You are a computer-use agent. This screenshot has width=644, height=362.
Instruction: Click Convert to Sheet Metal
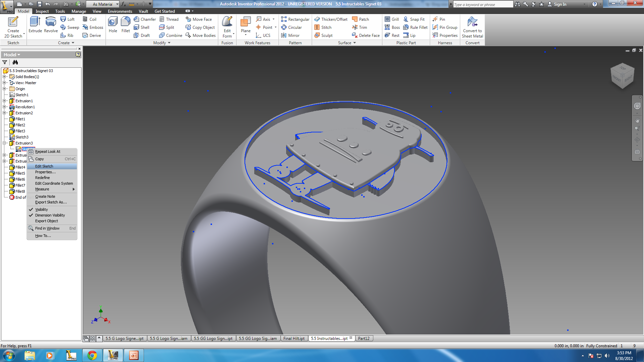coord(472,27)
